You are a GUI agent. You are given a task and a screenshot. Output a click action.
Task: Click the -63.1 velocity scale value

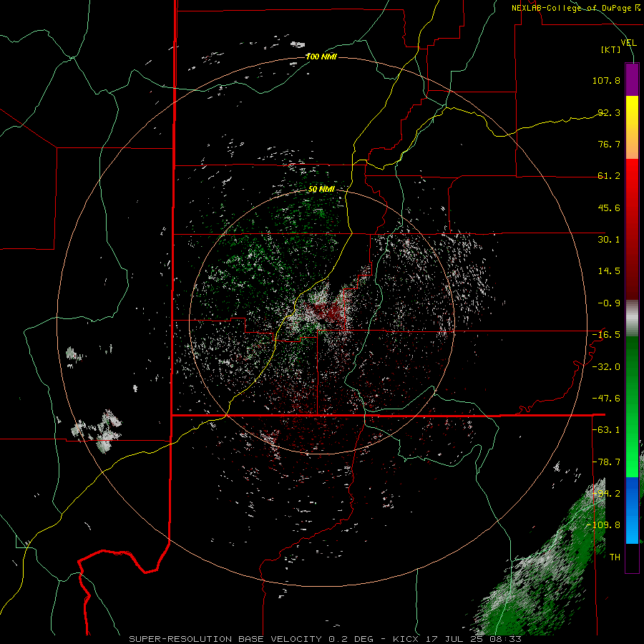click(606, 430)
